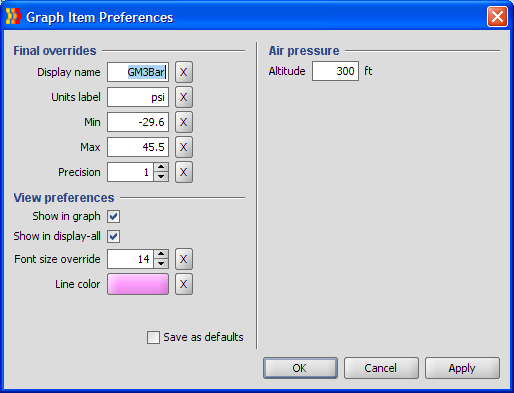514x393 pixels.
Task: Increase Precision with up arrow
Action: 161,167
